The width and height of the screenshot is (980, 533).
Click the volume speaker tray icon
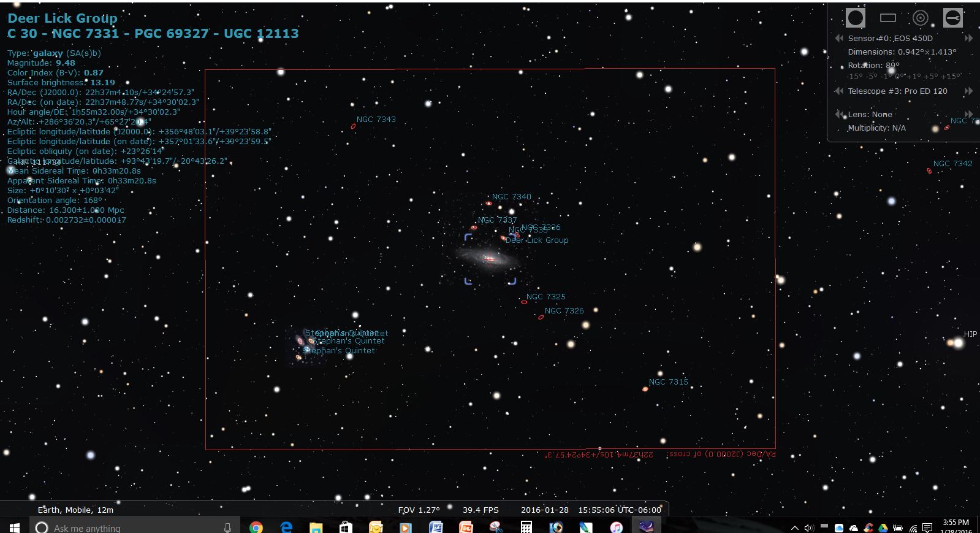pyautogui.click(x=809, y=528)
